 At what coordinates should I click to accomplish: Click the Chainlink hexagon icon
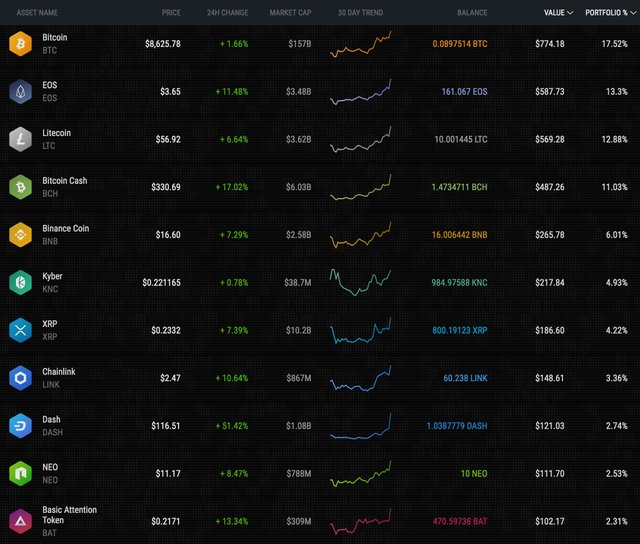pyautogui.click(x=20, y=378)
